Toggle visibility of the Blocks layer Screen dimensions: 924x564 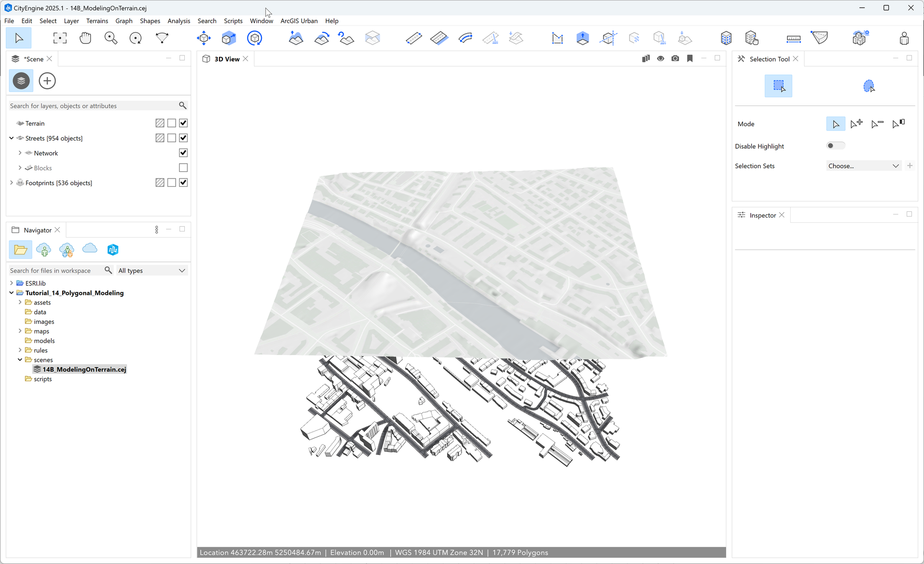click(x=183, y=167)
